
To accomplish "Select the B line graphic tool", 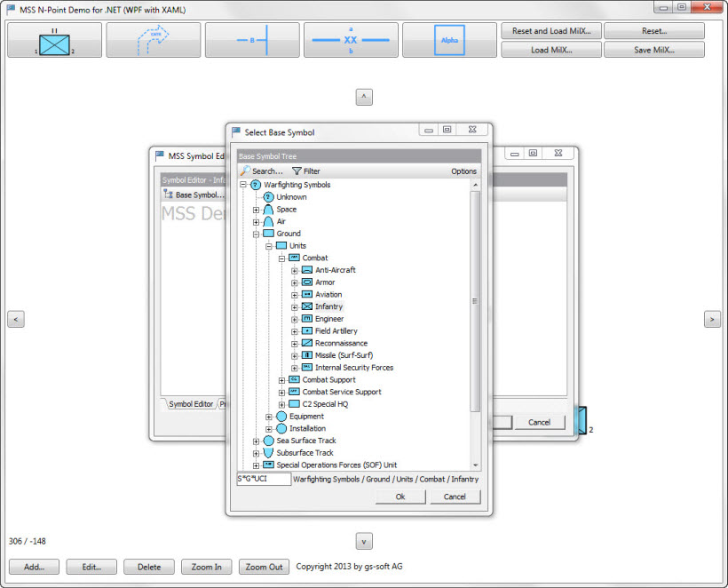I will (251, 39).
